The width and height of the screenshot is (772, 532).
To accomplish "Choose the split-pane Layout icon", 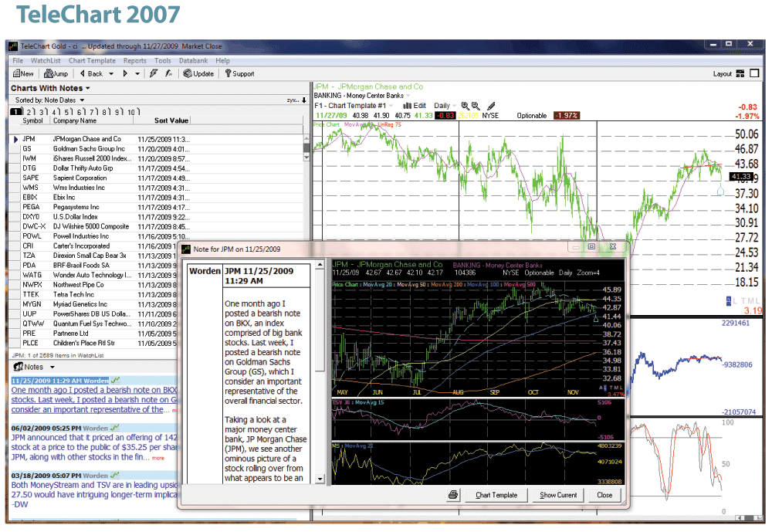I will point(741,74).
